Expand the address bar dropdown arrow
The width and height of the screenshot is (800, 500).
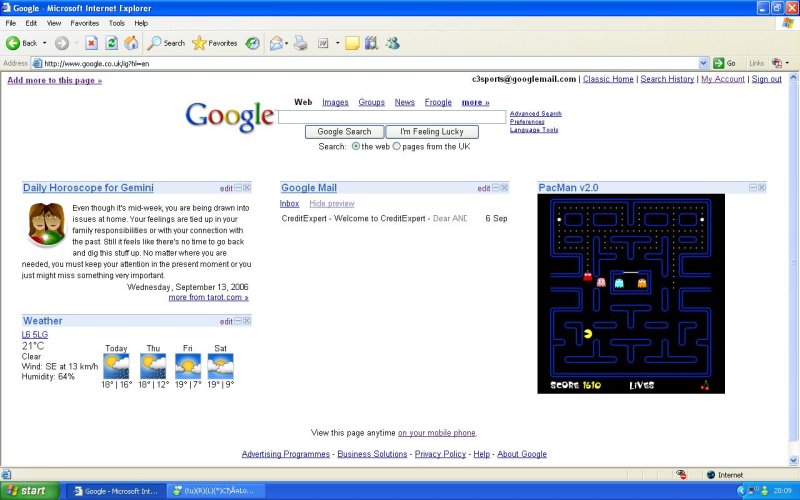pos(704,63)
